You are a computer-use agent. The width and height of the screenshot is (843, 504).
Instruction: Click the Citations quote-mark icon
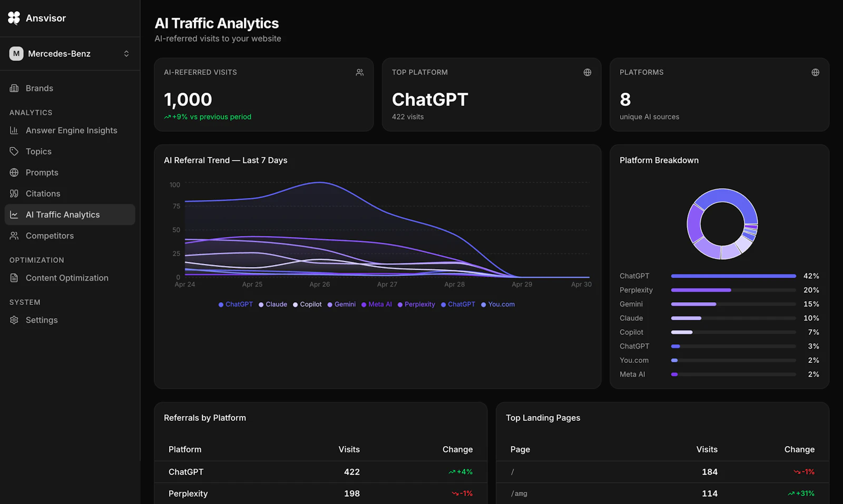point(14,194)
